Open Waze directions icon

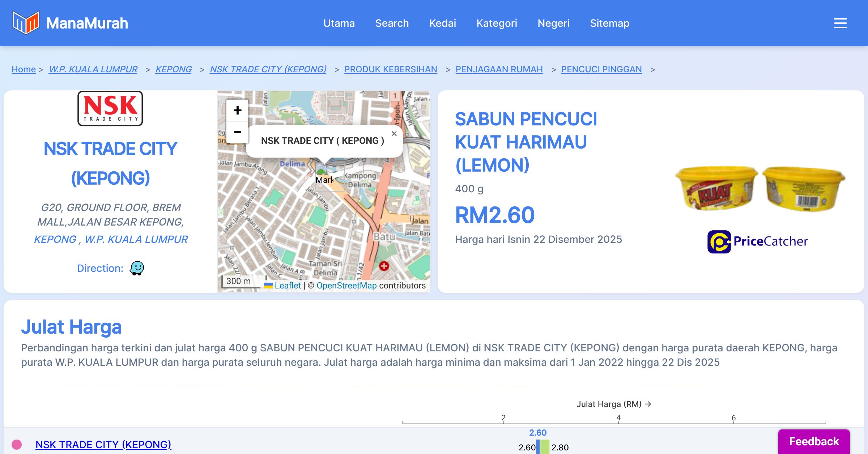[137, 268]
